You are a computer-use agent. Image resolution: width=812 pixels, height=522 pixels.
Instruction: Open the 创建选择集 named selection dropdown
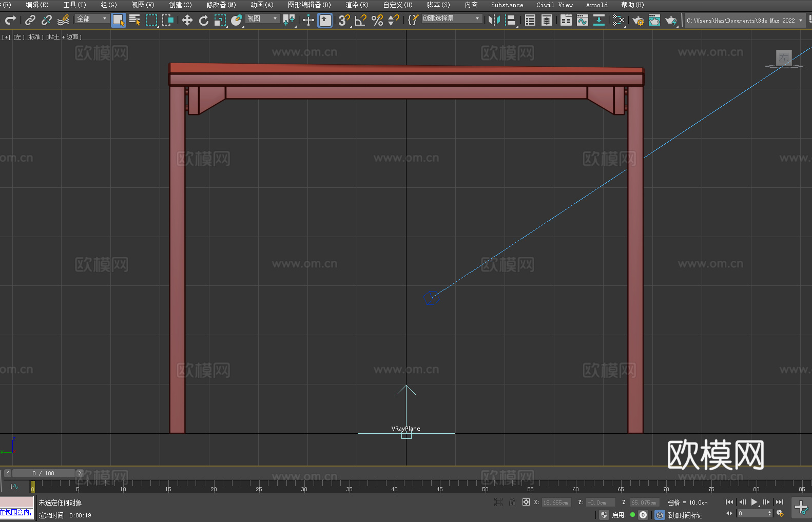(452, 18)
